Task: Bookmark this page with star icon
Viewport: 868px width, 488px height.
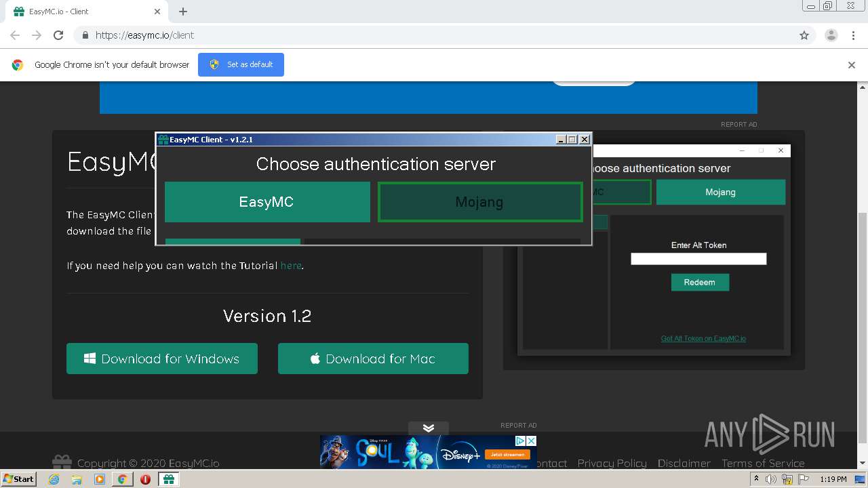Action: point(804,35)
